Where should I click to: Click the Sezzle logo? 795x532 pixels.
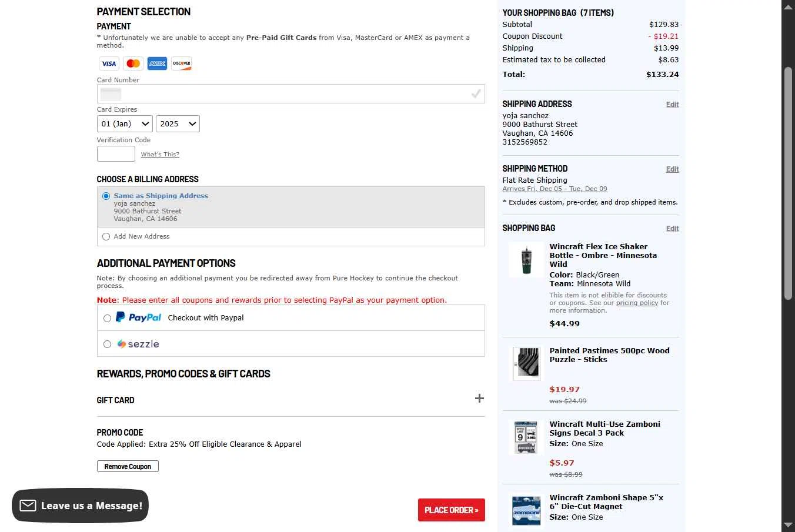pyautogui.click(x=138, y=344)
